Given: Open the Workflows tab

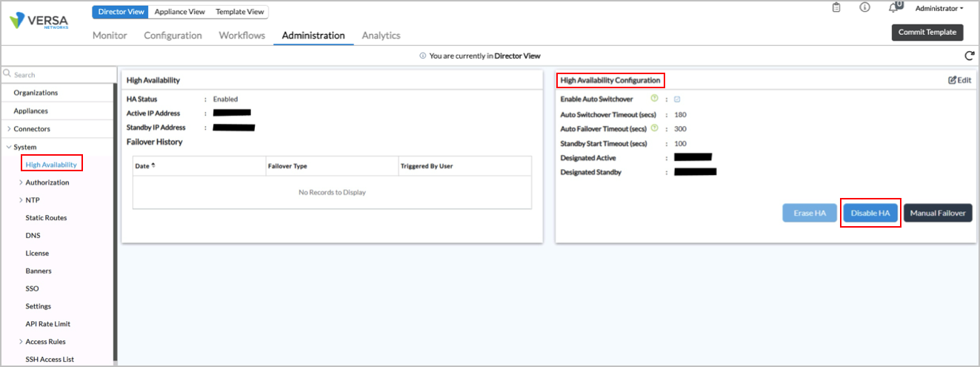Looking at the screenshot, I should 241,36.
